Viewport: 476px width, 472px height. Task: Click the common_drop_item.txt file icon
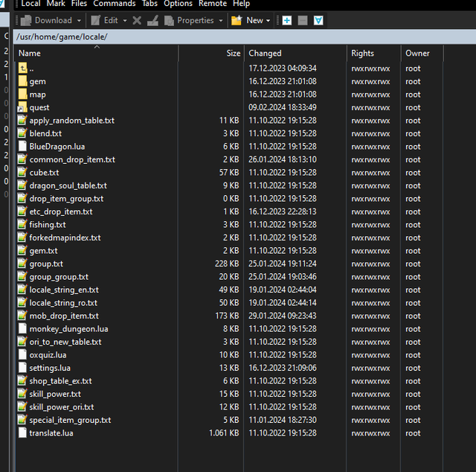click(22, 159)
